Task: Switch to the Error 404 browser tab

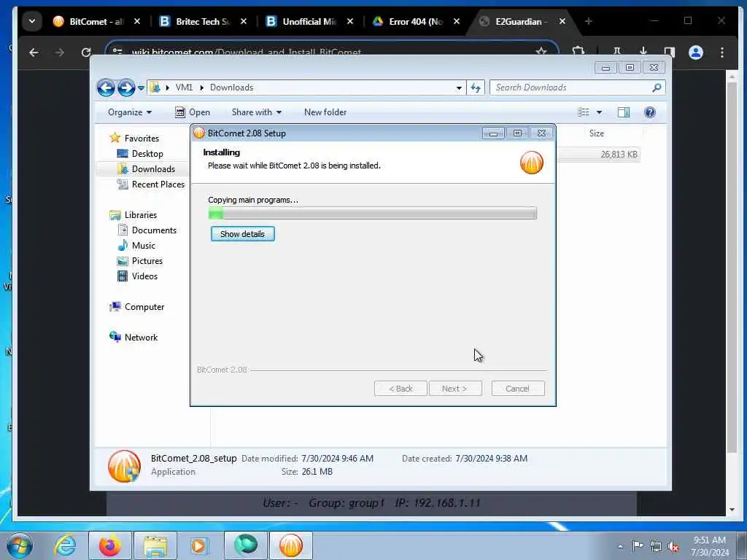Action: click(x=415, y=21)
